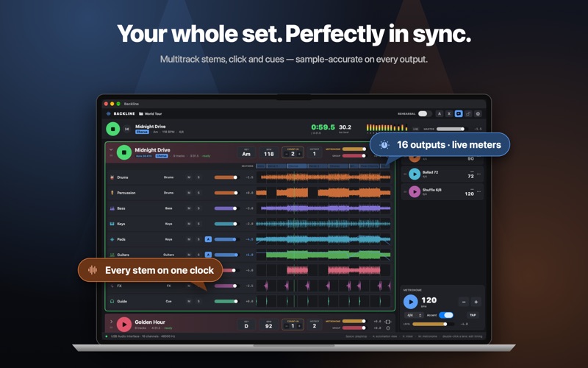Solo the Percussion track
Screen dimensions: 588x368
(198, 193)
